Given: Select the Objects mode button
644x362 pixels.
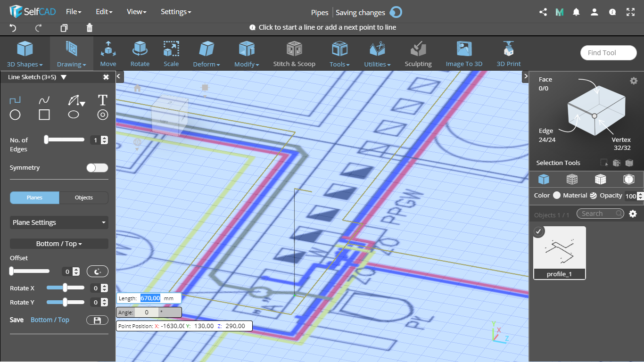Looking at the screenshot, I should coord(84,197).
